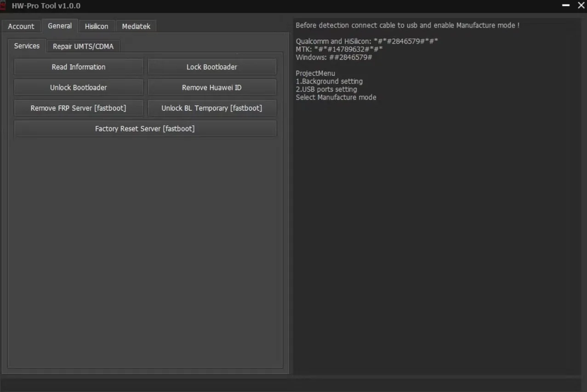This screenshot has height=392, width=587.
Task: Click the Lock Bootloader button
Action: [212, 67]
